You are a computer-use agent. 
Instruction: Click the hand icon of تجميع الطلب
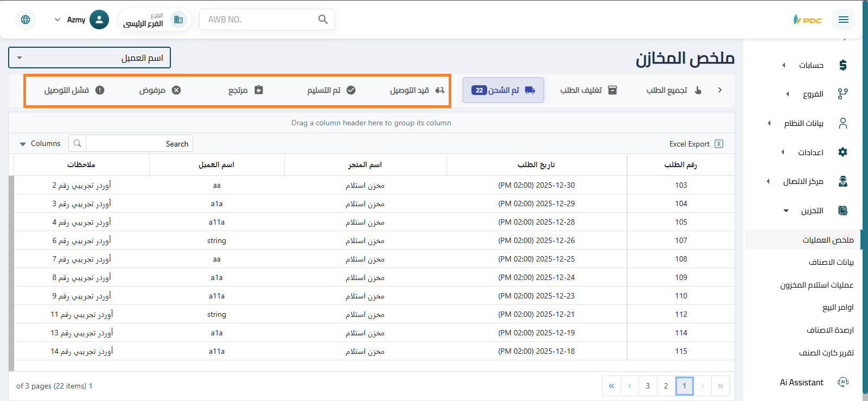[x=698, y=90]
